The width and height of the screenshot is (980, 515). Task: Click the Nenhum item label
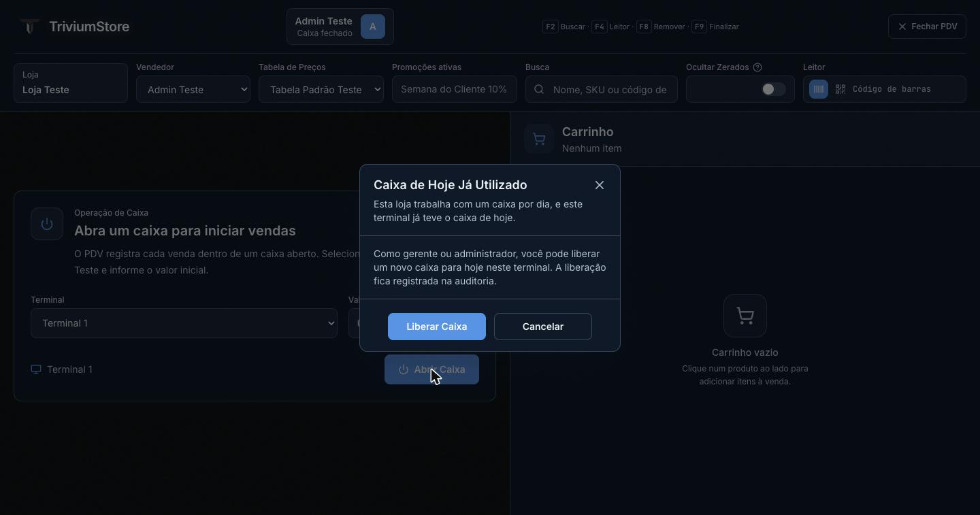pyautogui.click(x=591, y=148)
